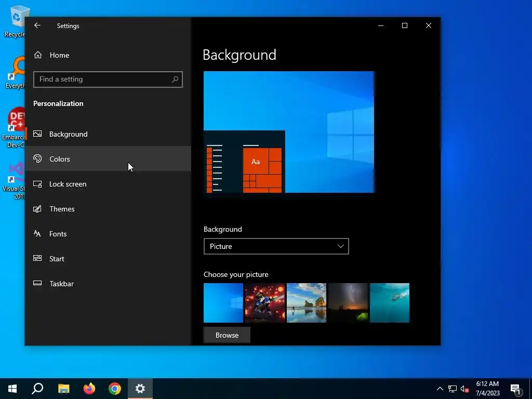The height and width of the screenshot is (399, 532).
Task: Minimize the Settings window
Action: pos(381,25)
